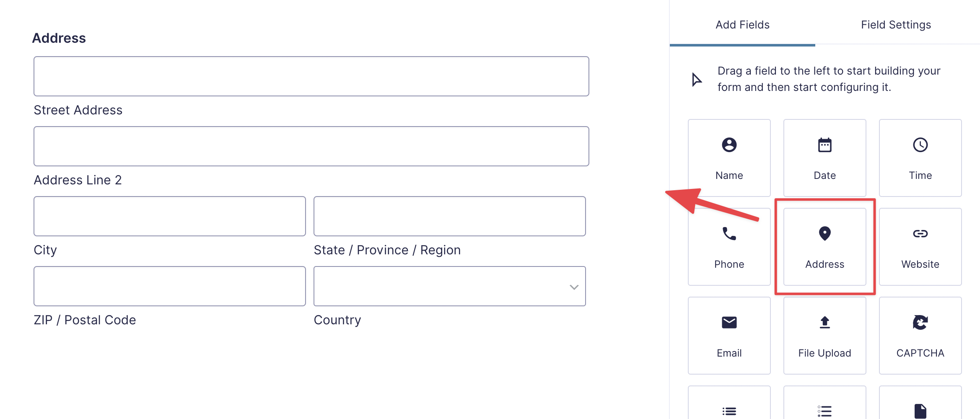
Task: Click the bottom-left list field icon
Action: [x=729, y=410]
